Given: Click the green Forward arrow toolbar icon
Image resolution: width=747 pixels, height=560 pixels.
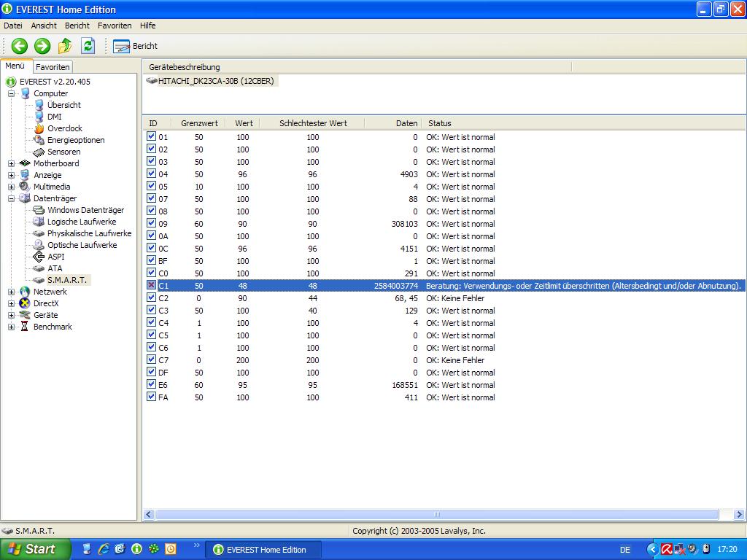Looking at the screenshot, I should pos(42,46).
